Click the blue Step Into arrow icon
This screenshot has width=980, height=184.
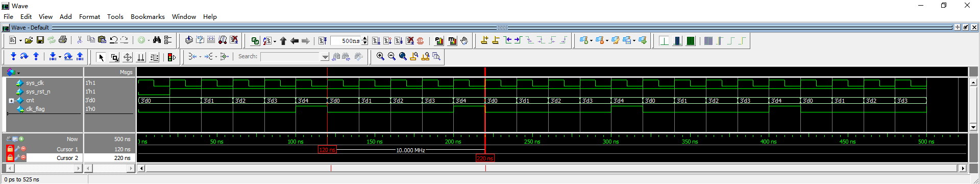(x=13, y=57)
